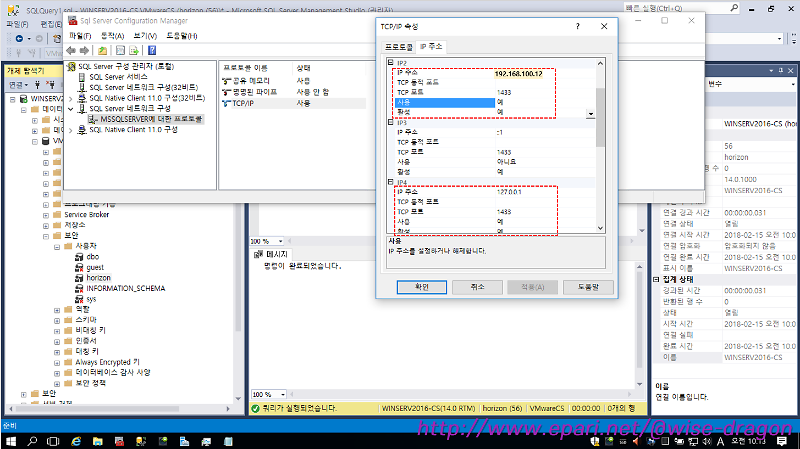
Task: Click 상태 column header in protocol list
Action: click(x=304, y=68)
